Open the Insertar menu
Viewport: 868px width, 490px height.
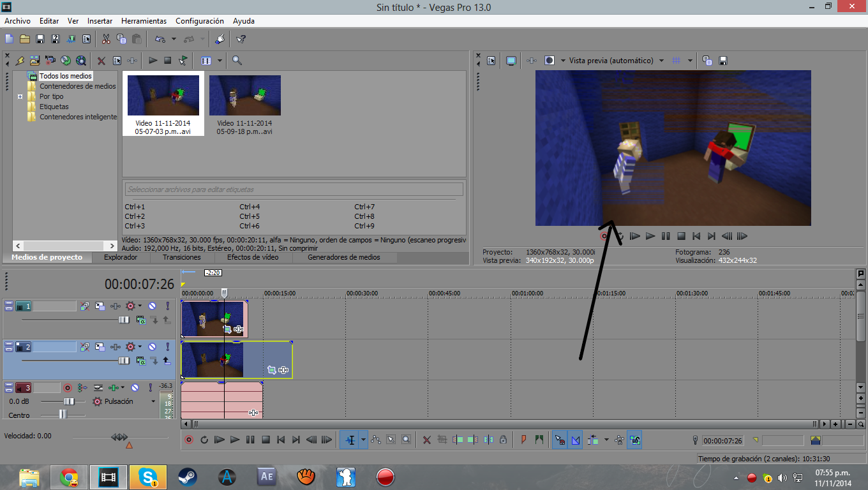(100, 21)
